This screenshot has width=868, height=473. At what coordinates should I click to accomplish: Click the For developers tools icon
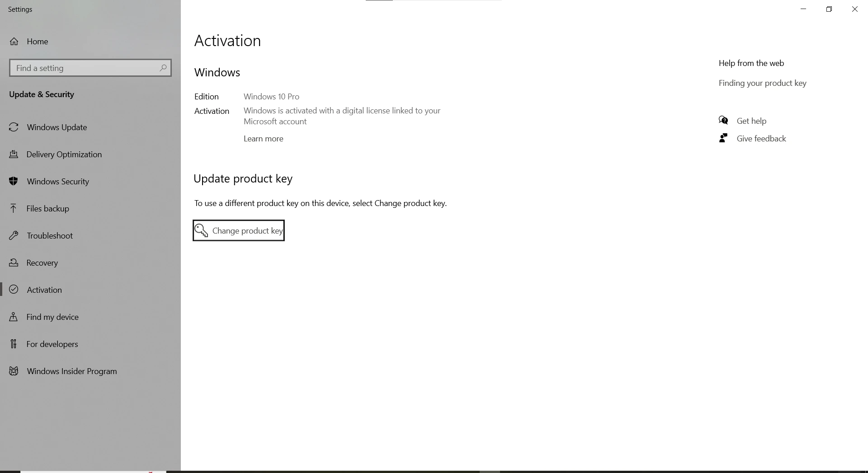point(14,344)
